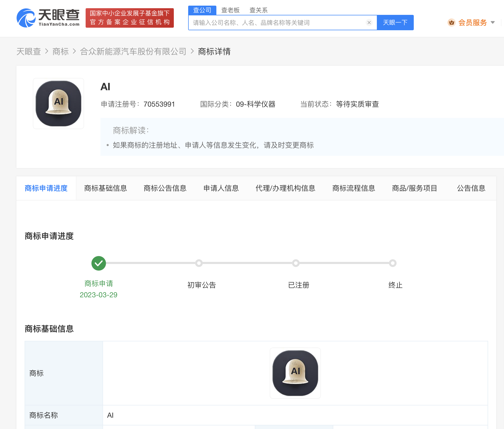Select the 2023-03-29 application date
504x429 pixels.
tap(98, 295)
